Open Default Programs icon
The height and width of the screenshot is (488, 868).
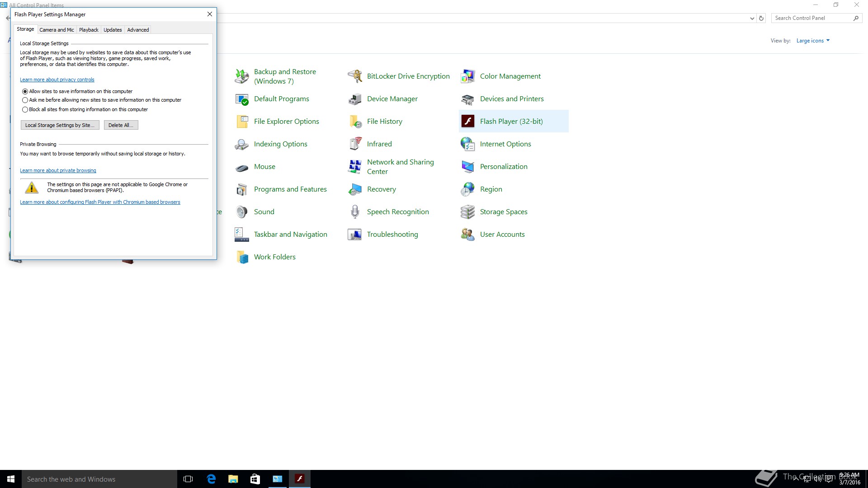coord(242,99)
